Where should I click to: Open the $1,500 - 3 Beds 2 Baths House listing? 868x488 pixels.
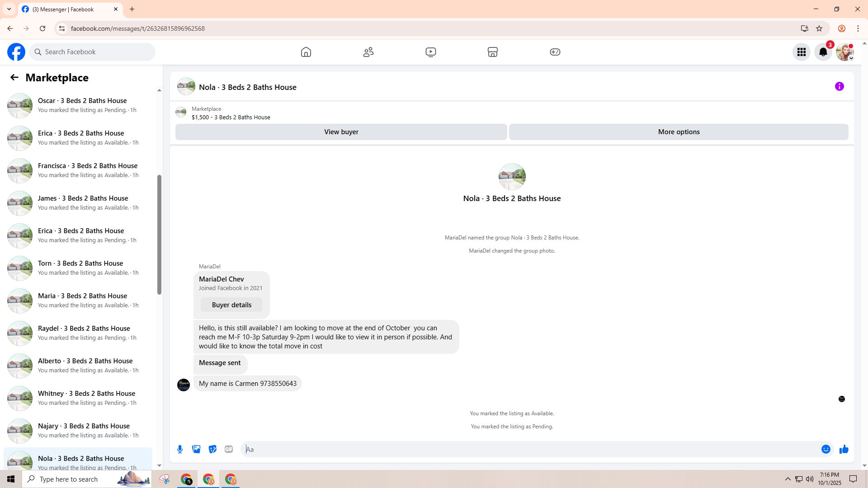[231, 117]
